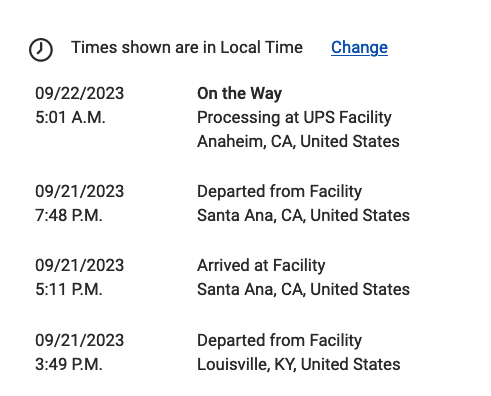
Task: Click 'Anaheim, CA, United States' location
Action: pos(298,141)
